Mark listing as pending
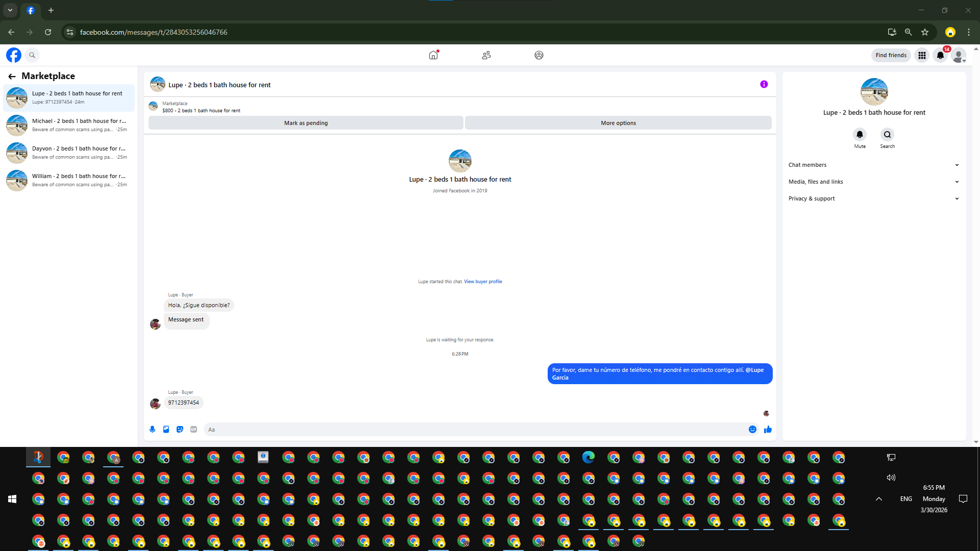Screen dimensions: 980x551 (306, 123)
